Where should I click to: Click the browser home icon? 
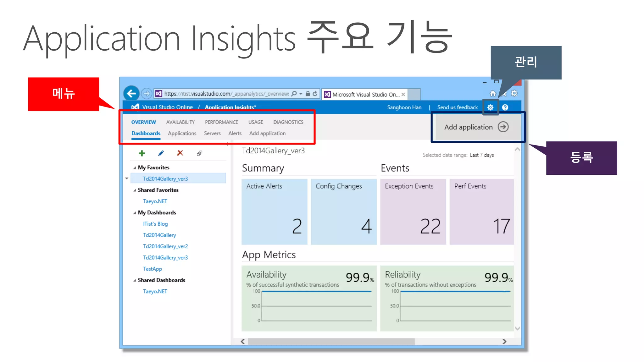[493, 93]
